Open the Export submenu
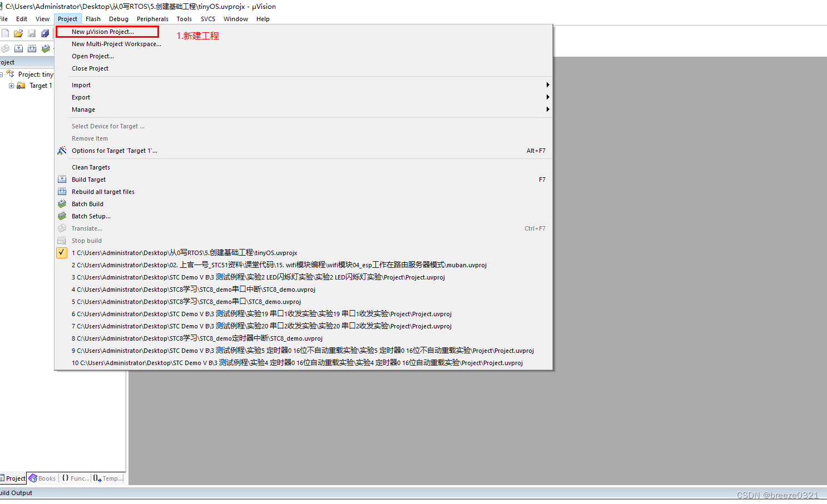 (x=304, y=97)
